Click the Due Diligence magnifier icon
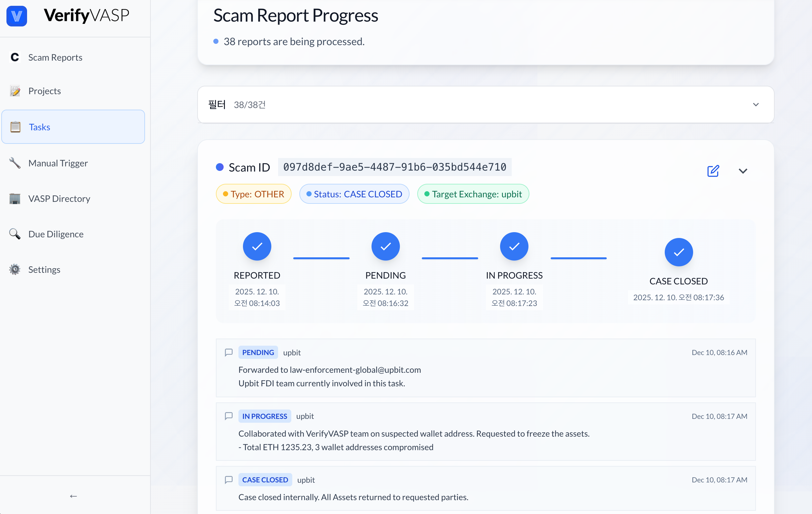The width and height of the screenshot is (812, 514). tap(15, 234)
